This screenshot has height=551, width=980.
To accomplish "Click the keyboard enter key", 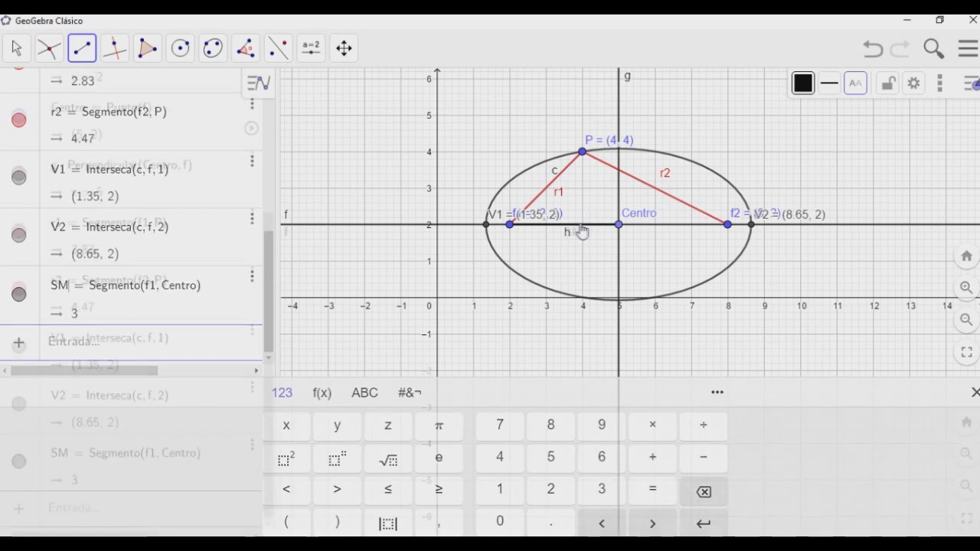I will click(x=704, y=523).
